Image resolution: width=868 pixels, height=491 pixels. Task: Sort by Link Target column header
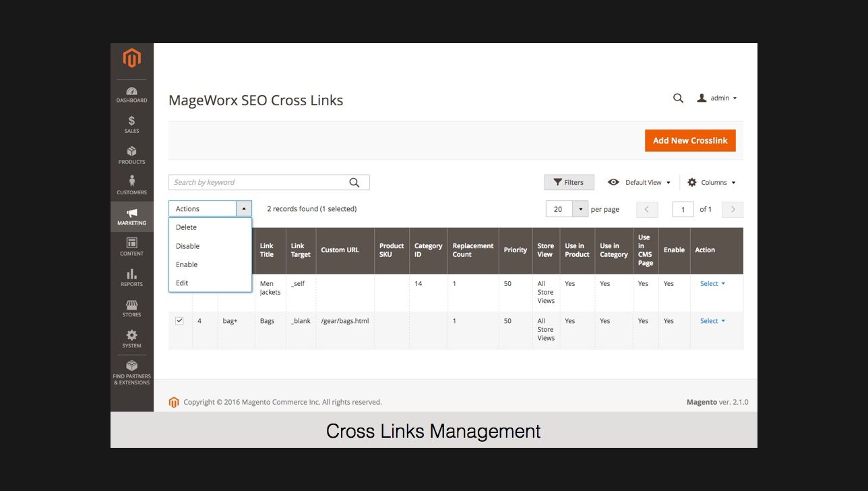click(x=301, y=250)
